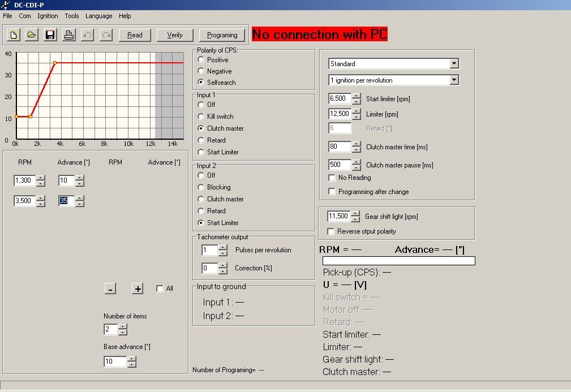This screenshot has width=571, height=392.
Task: Click the Clutch master pause field
Action: (340, 165)
